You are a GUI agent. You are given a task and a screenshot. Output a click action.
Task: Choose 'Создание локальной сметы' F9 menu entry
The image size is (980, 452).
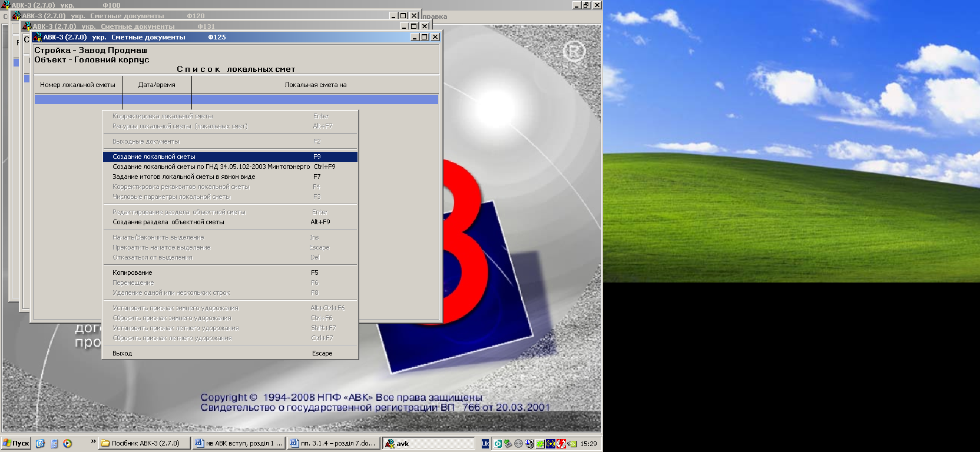coord(230,157)
